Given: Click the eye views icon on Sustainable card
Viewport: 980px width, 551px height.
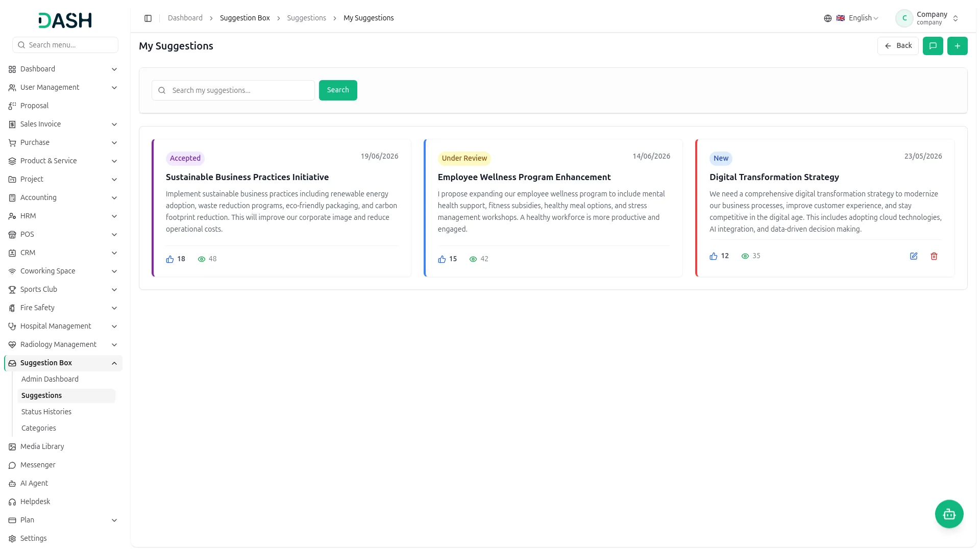Looking at the screenshot, I should [202, 259].
